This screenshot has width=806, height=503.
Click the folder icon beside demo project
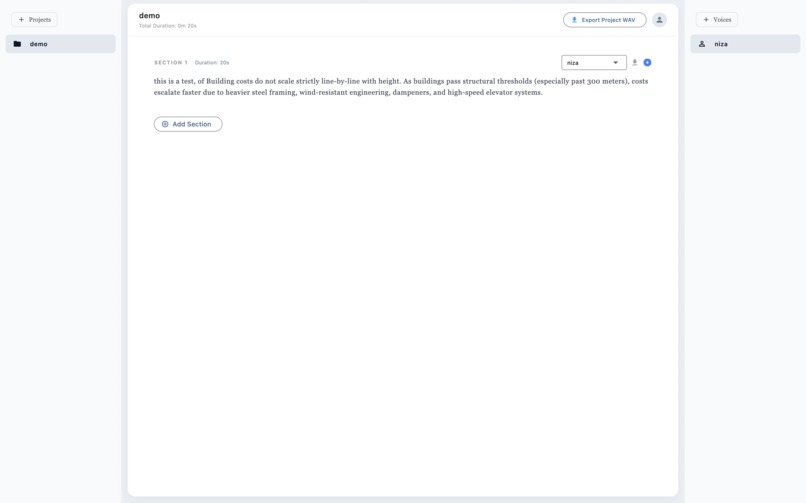17,44
